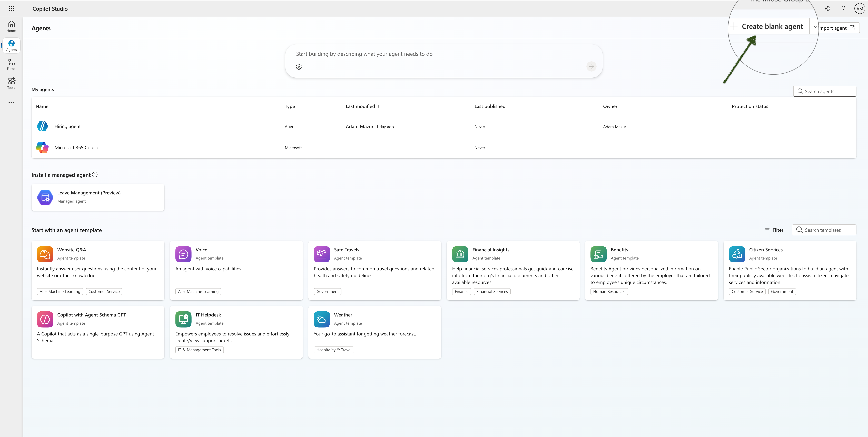Viewport: 868px width, 437px height.
Task: Go to Home in the sidebar
Action: pos(11,27)
